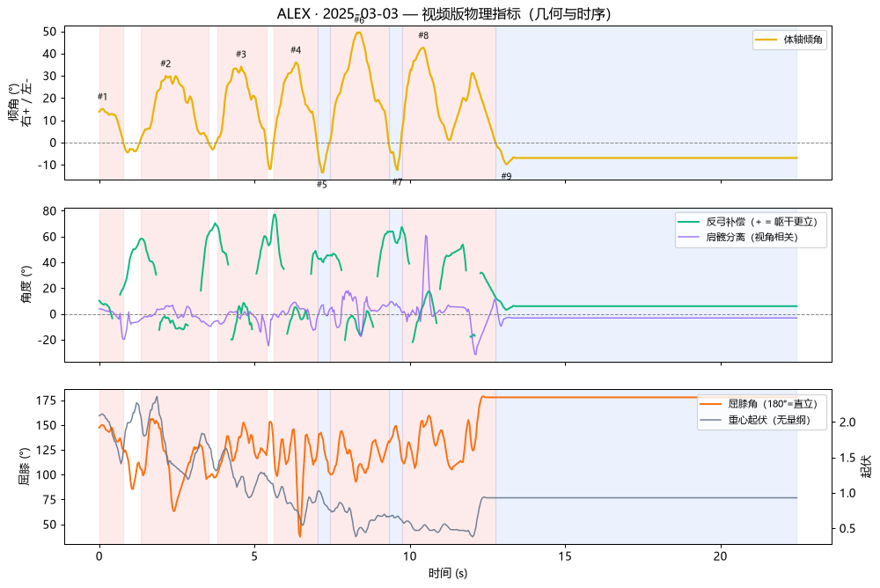Click the y-axis tick label 80

(50, 211)
